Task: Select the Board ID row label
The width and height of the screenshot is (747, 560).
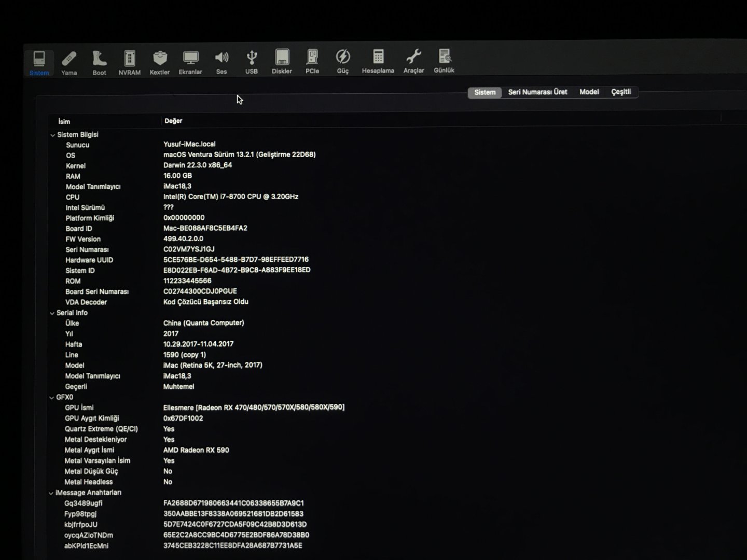Action: pyautogui.click(x=79, y=229)
